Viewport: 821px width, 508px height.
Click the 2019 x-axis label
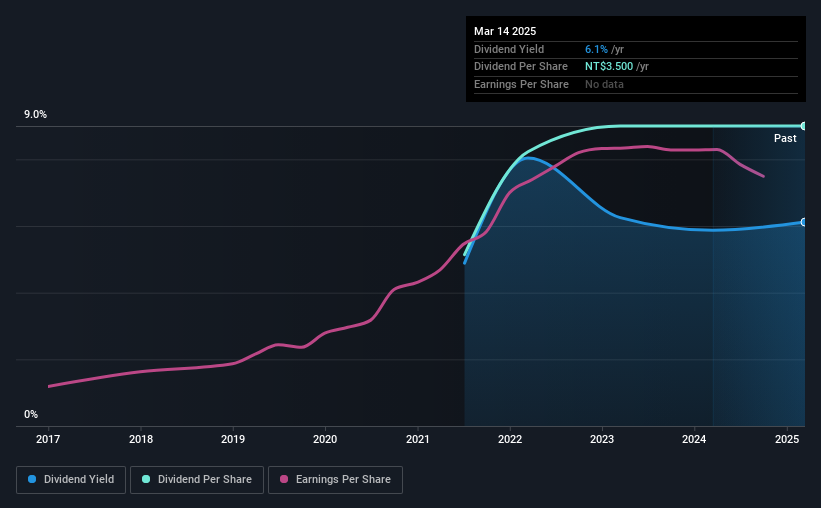tap(233, 439)
